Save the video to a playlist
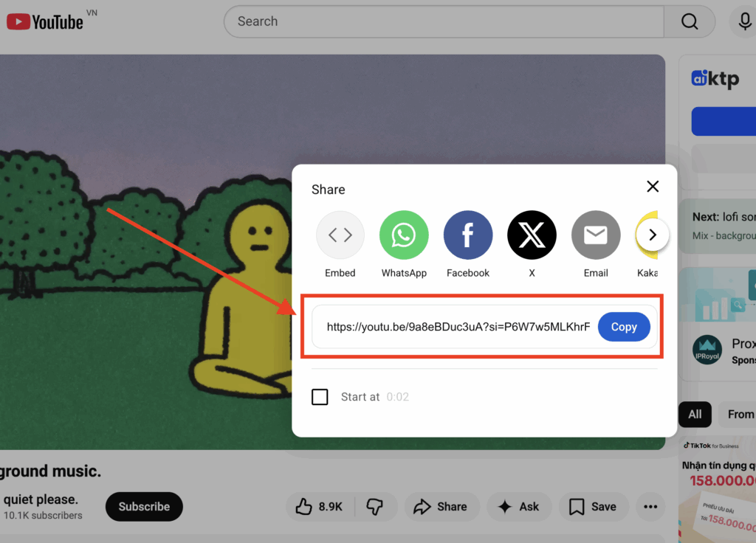 point(594,507)
